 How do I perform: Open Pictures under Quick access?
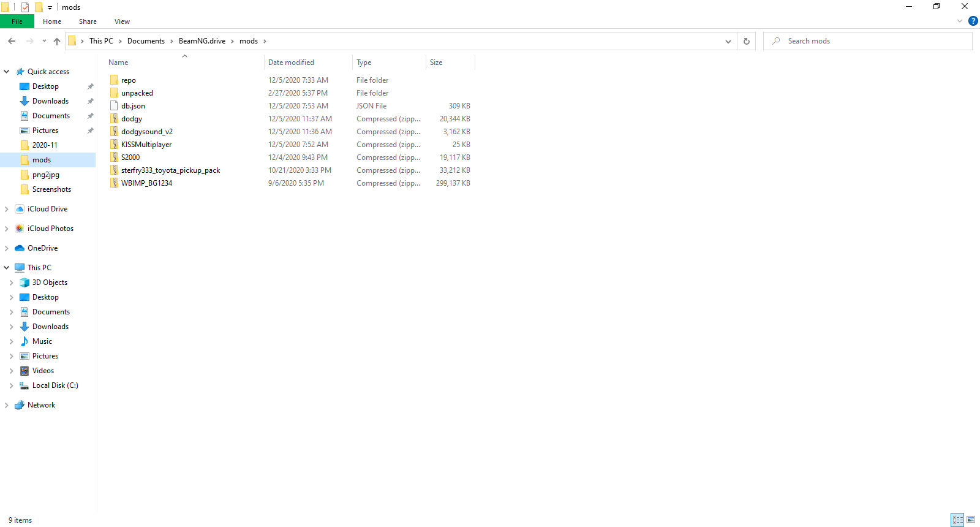coord(45,131)
